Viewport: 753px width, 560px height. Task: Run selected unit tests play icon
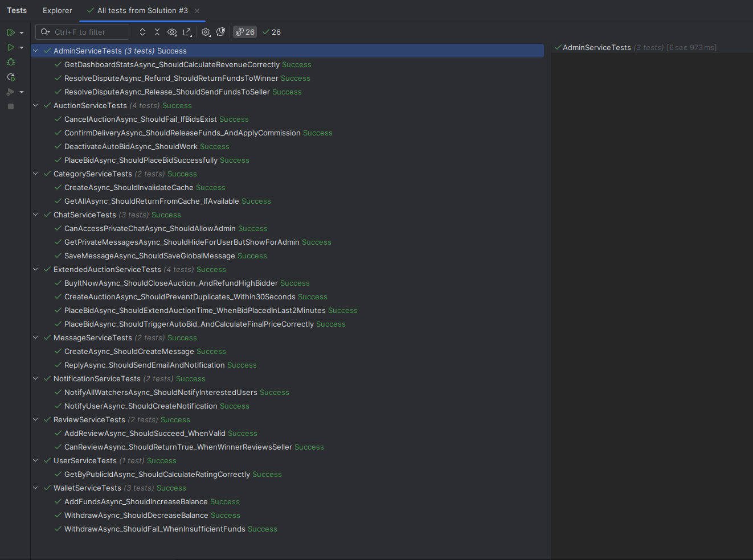click(11, 47)
